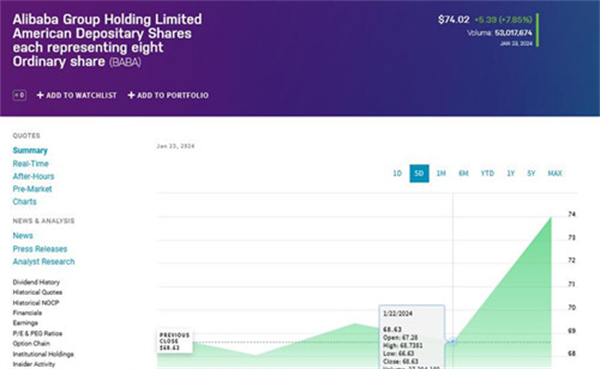
Task: Show MAX chart range
Action: 555,173
